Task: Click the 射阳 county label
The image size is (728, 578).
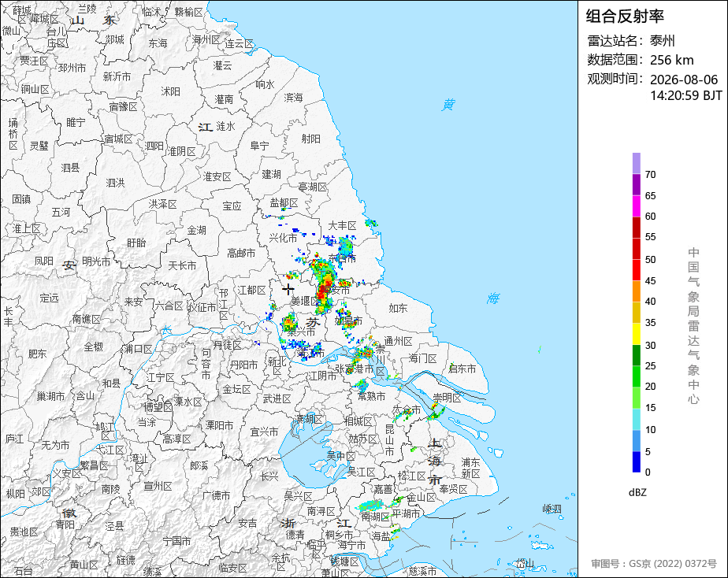Action: click(x=311, y=139)
